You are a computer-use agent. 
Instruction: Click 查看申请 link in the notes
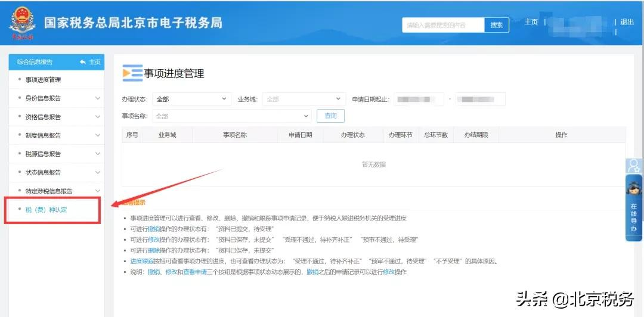[x=195, y=272]
